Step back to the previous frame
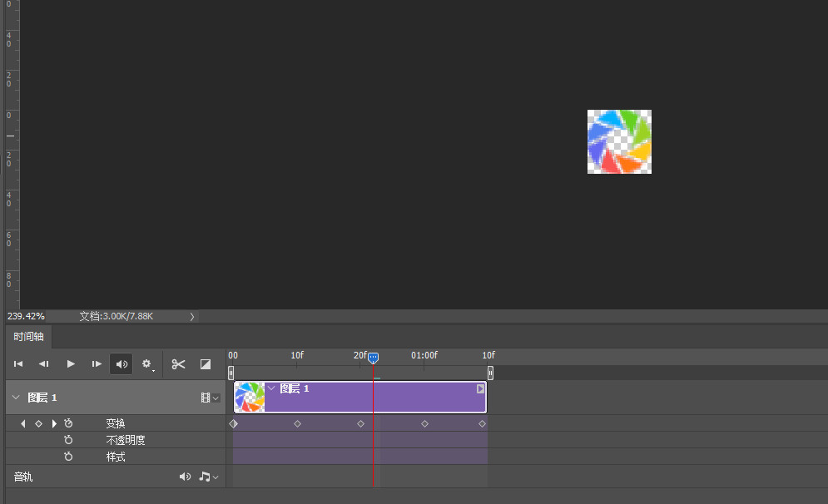 click(44, 364)
